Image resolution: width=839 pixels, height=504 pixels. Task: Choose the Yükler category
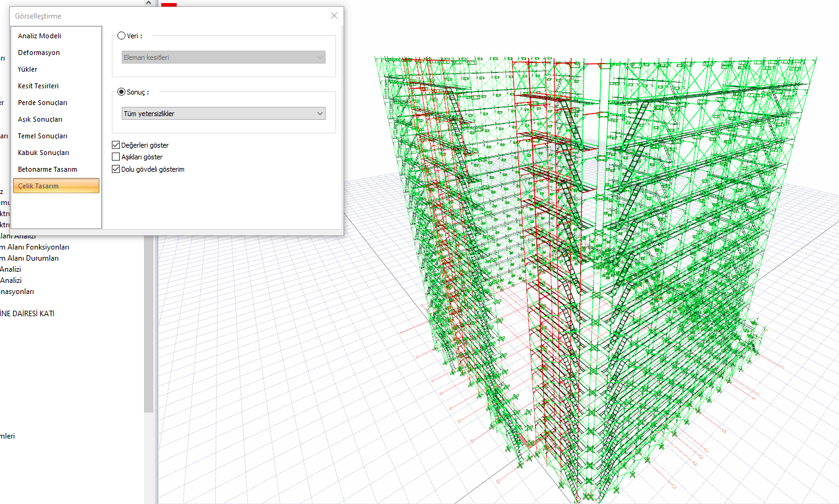tap(56, 69)
